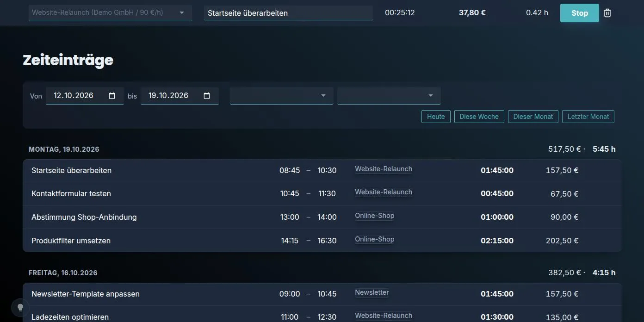This screenshot has width=644, height=322.
Task: Filter entries to Dieser Monat
Action: point(533,117)
